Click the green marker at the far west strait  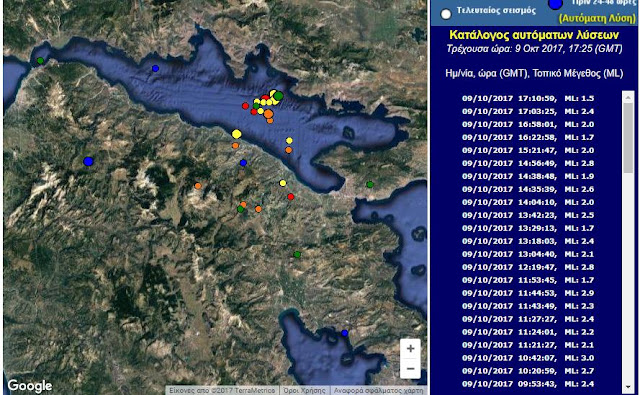40,61
